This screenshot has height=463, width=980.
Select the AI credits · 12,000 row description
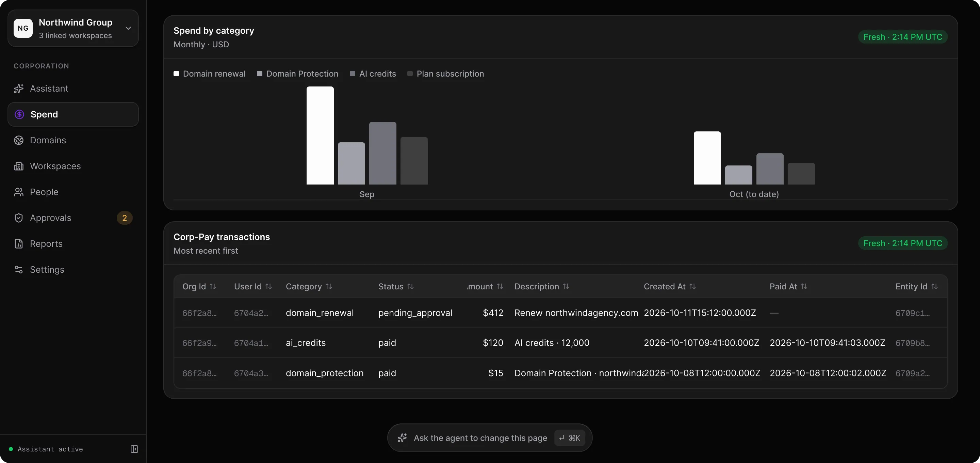[552, 343]
